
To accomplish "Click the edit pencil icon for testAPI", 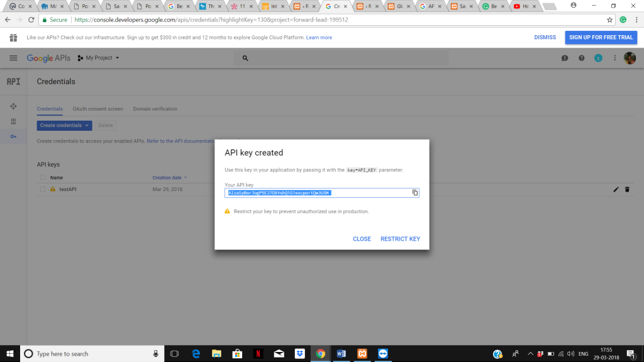I will [x=616, y=189].
